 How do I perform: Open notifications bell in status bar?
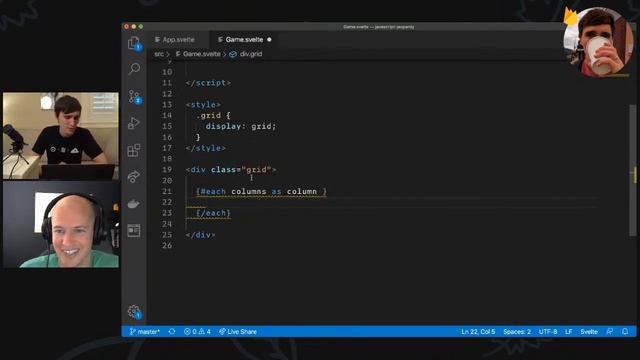click(625, 331)
